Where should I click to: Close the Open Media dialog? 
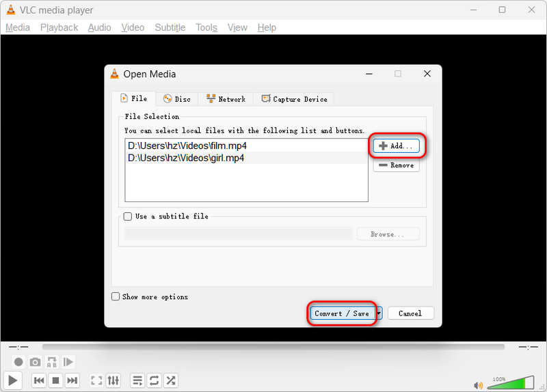(x=427, y=74)
